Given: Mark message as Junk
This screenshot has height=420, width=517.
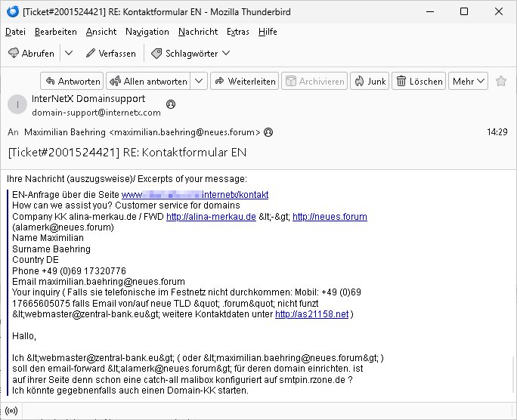Looking at the screenshot, I should tap(369, 82).
